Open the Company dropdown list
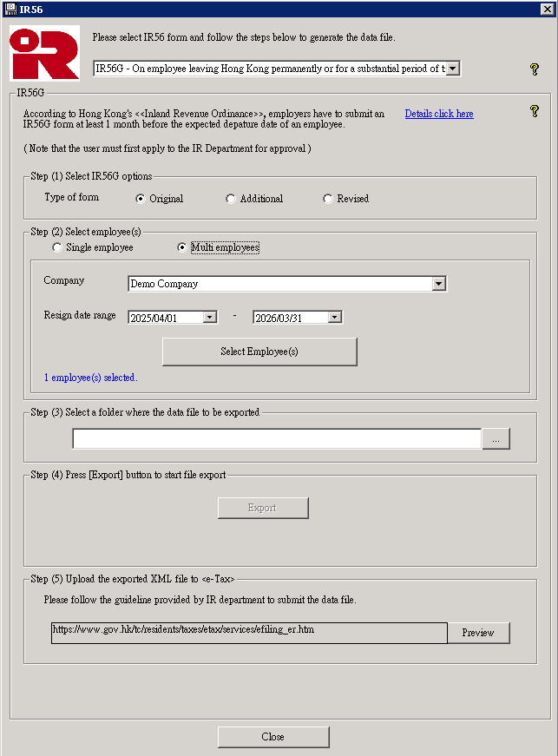The width and height of the screenshot is (558, 756). [x=438, y=284]
